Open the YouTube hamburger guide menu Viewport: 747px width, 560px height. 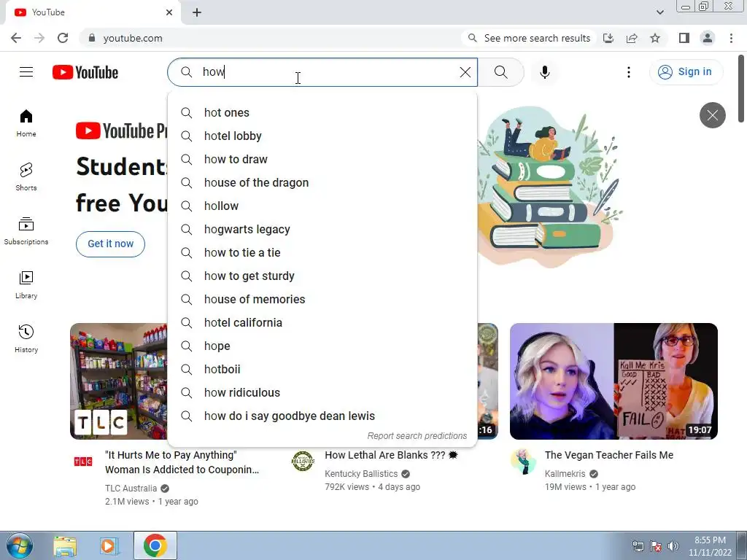pos(26,72)
